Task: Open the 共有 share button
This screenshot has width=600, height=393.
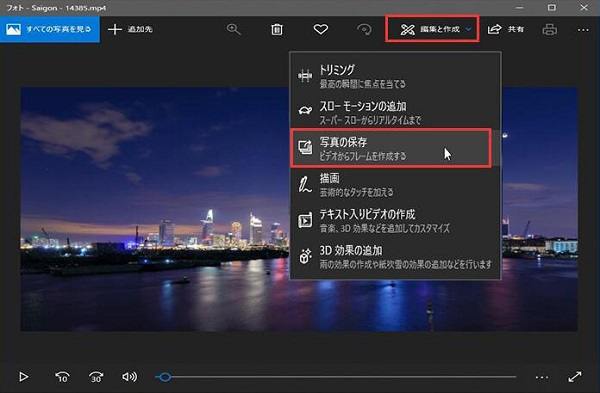Action: point(505,29)
